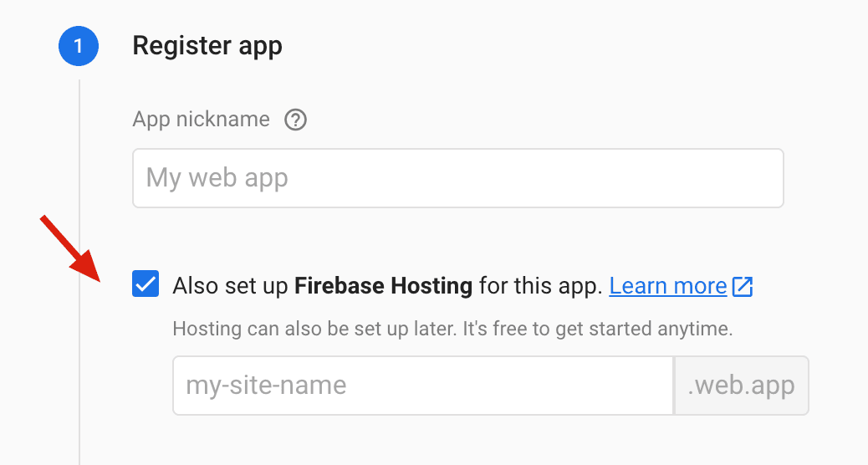Uncheck the Firebase Hosting checkbox
868x465 pixels.
click(x=146, y=285)
